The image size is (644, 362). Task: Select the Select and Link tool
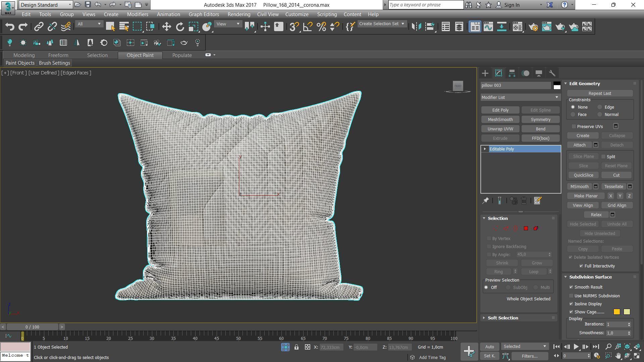coord(39,27)
